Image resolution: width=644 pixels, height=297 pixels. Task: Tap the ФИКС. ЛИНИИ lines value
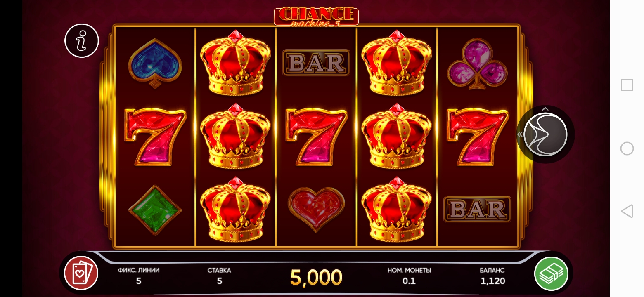[x=139, y=281]
